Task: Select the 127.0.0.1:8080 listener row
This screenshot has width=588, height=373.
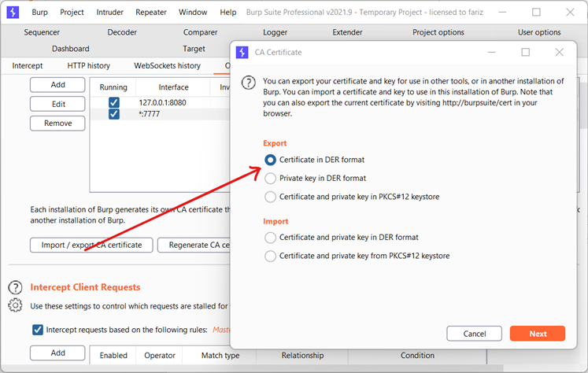Action: tap(160, 103)
